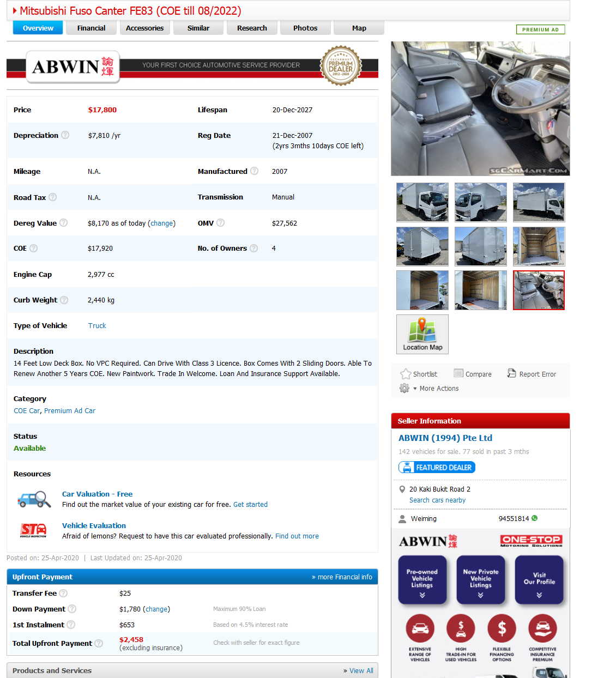This screenshot has height=678, width=616.
Task: Expand Visit Our Profile panel
Action: [539, 580]
